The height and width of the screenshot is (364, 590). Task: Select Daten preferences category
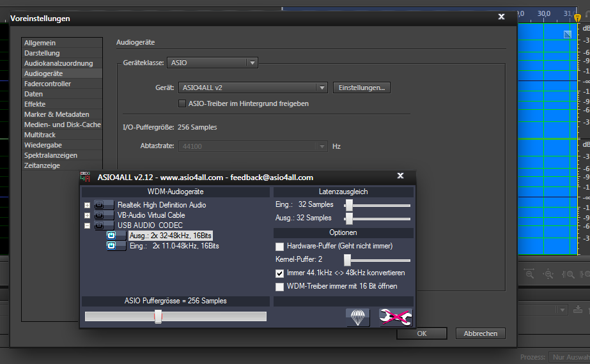[62, 94]
